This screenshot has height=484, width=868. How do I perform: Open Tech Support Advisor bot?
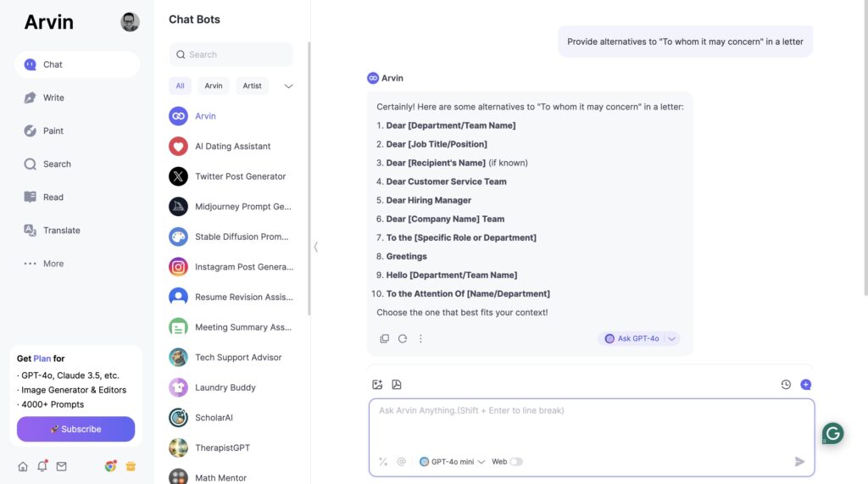(231, 357)
